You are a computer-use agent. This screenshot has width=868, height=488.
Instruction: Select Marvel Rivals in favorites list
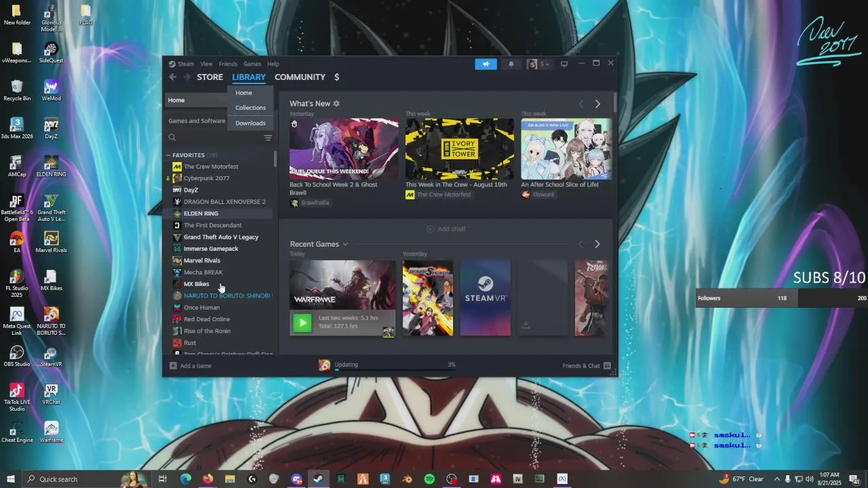click(222, 260)
